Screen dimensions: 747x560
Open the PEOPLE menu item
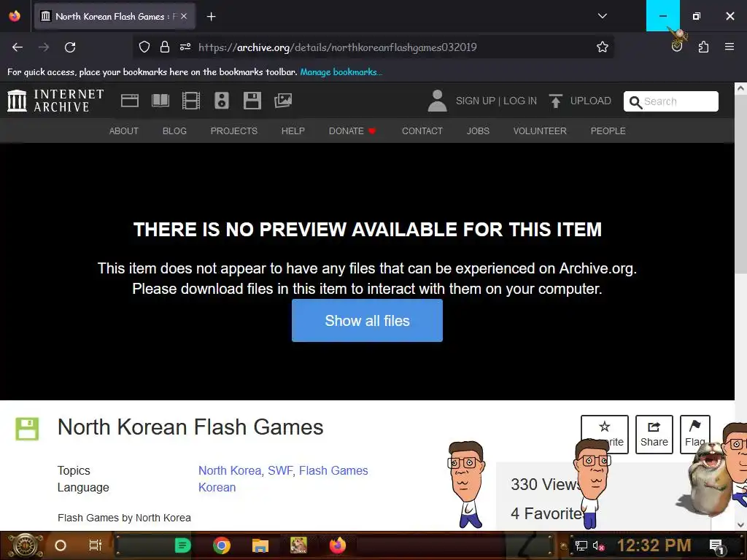coord(608,131)
